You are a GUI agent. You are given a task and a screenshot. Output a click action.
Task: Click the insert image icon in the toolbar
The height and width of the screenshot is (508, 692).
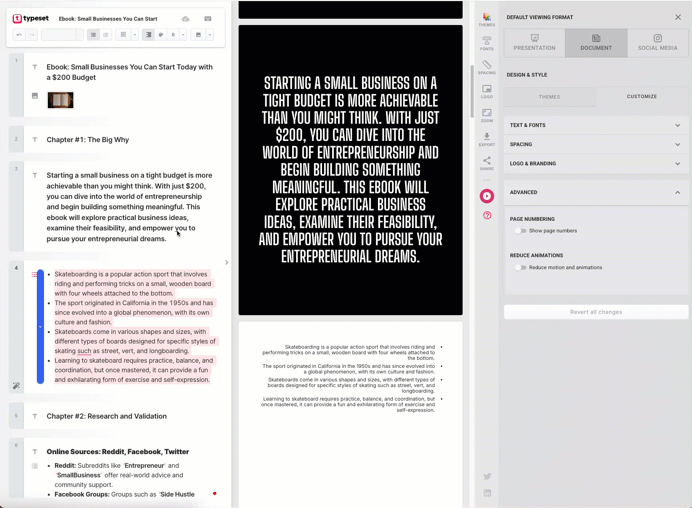coord(199,34)
